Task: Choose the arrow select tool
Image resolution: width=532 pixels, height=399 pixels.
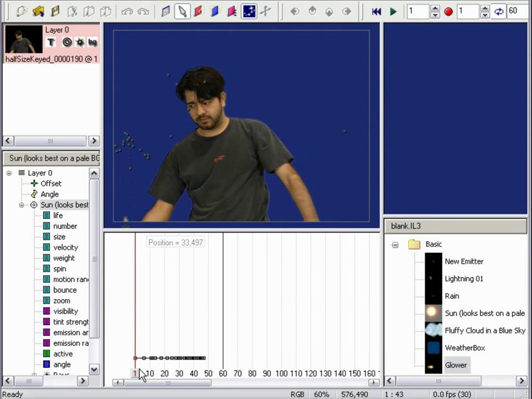Action: tap(182, 11)
